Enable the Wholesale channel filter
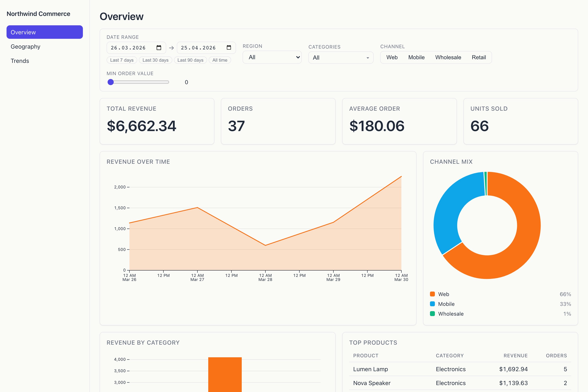The height and width of the screenshot is (392, 588). click(448, 57)
